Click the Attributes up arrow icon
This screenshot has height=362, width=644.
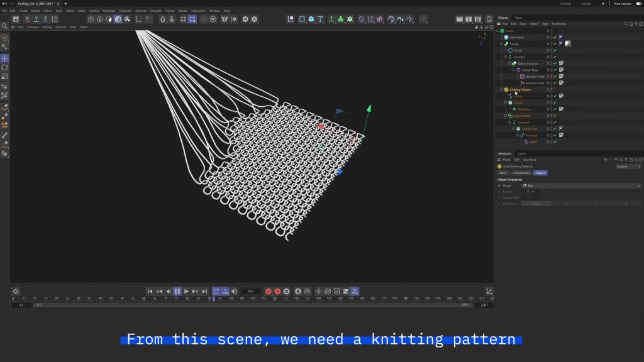pos(616,160)
